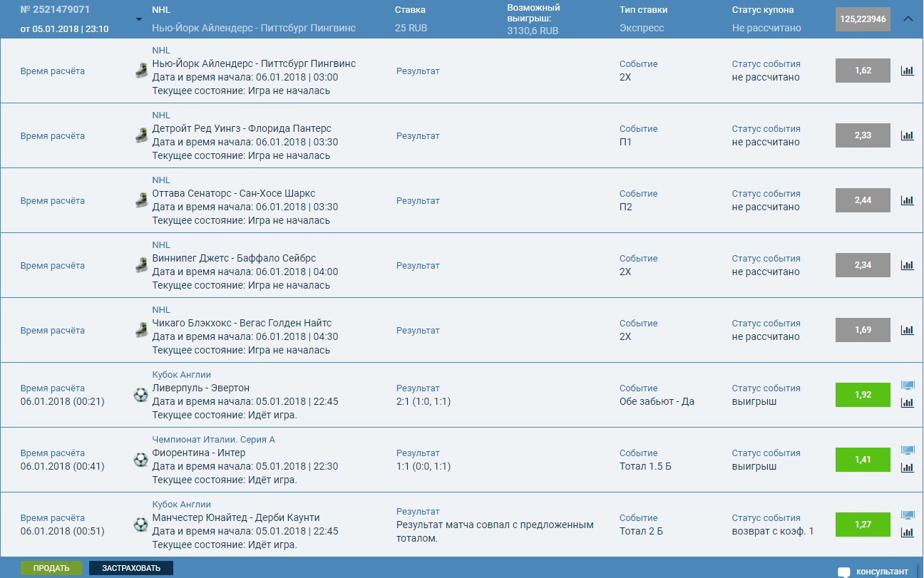Click the green 1,41 odds box
The width and height of the screenshot is (924, 578).
pyautogui.click(x=863, y=460)
